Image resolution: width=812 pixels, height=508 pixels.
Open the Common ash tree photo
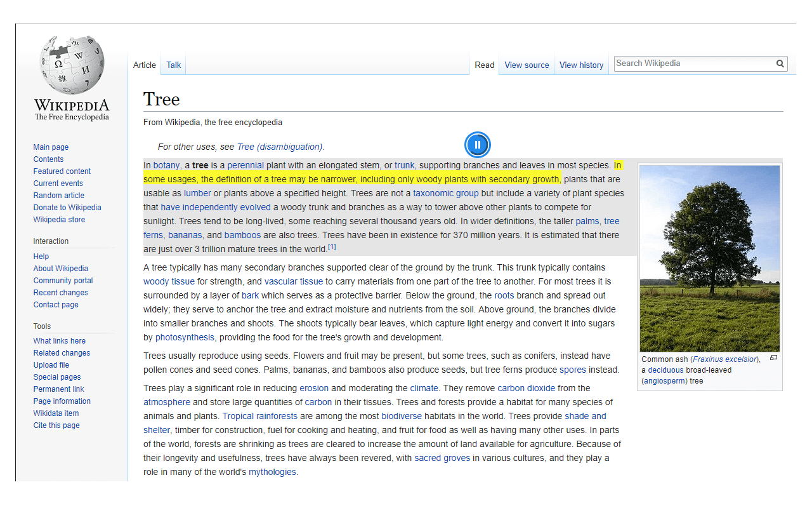[710, 258]
